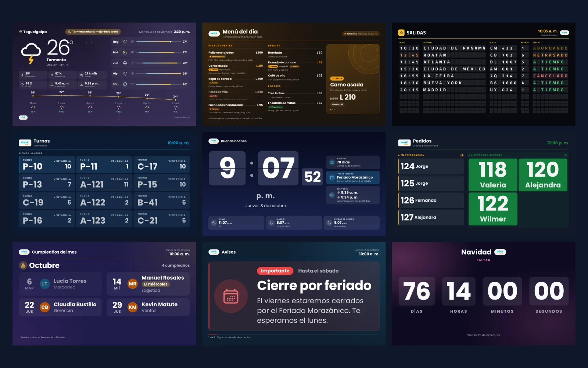The image size is (588, 368).
Task: Click the calendar icon in the Avisos notice
Action: [x=231, y=296]
